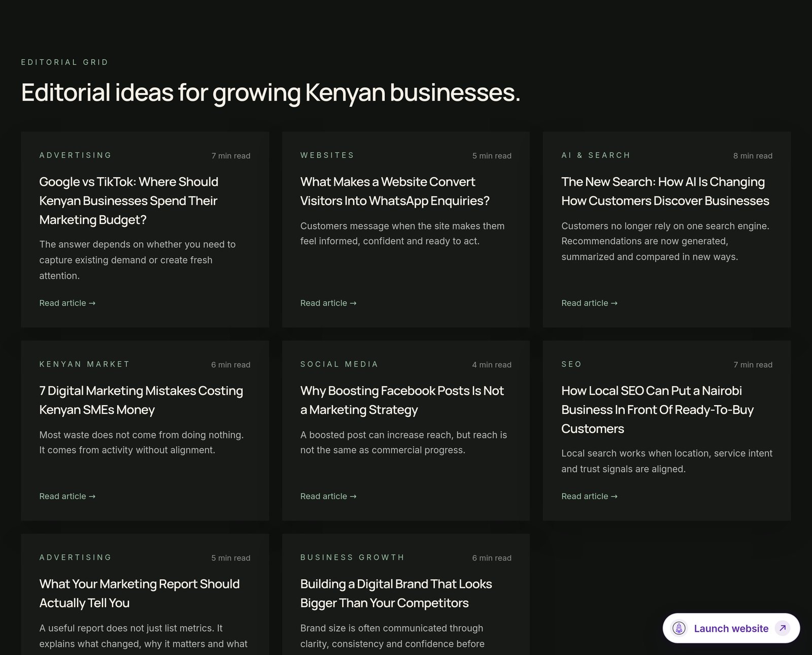Screen dimensions: 812x655
Task: Click the arrow icon beside Launch website
Action: click(783, 628)
